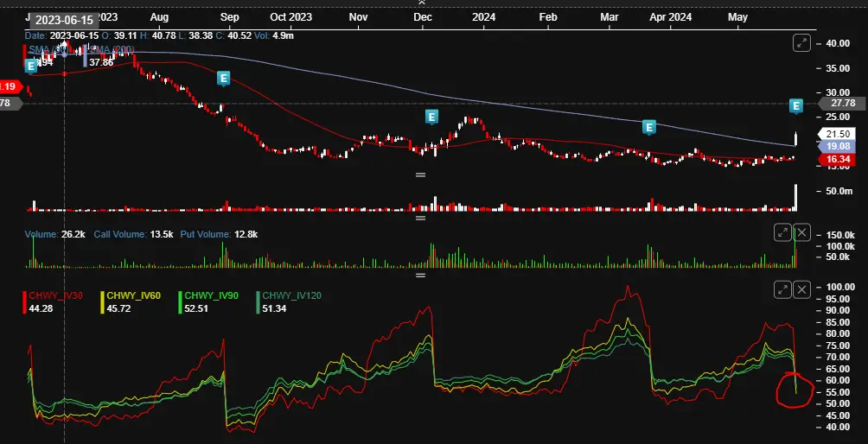Click the 52.51 IV90 value
The width and height of the screenshot is (868, 444).
coord(196,308)
